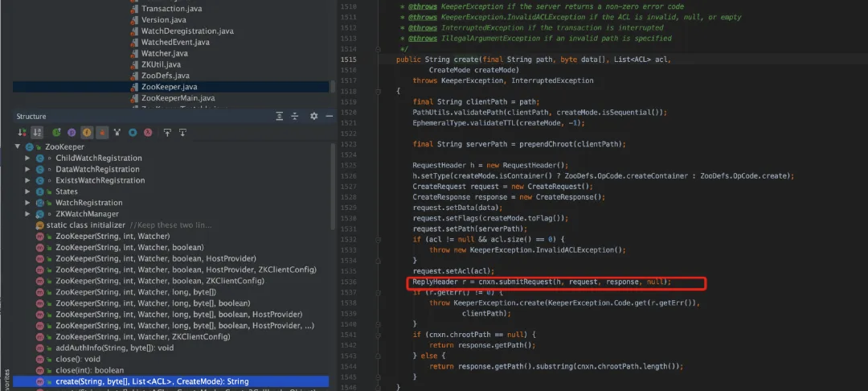This screenshot has width=868, height=391.
Task: Click the ZooKeeperMain.java file icon
Action: 134,98
